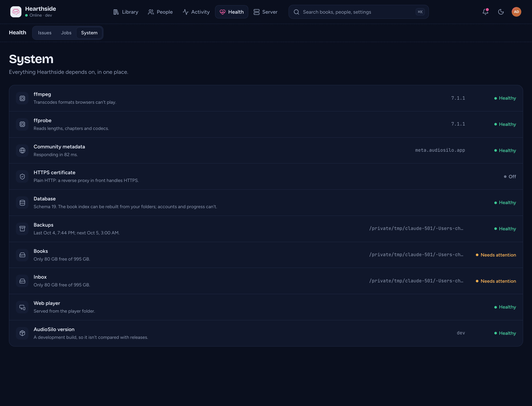Toggle dark mode moon icon
The height and width of the screenshot is (406, 532).
501,12
